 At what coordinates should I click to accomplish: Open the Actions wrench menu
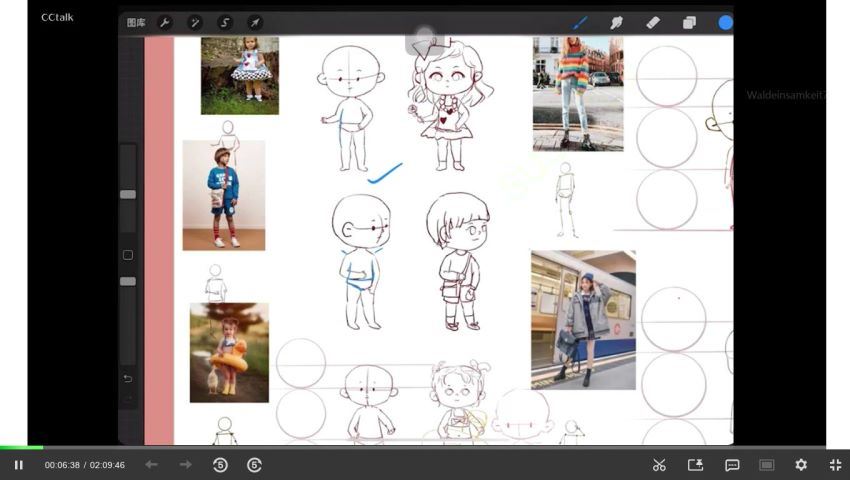coord(165,23)
